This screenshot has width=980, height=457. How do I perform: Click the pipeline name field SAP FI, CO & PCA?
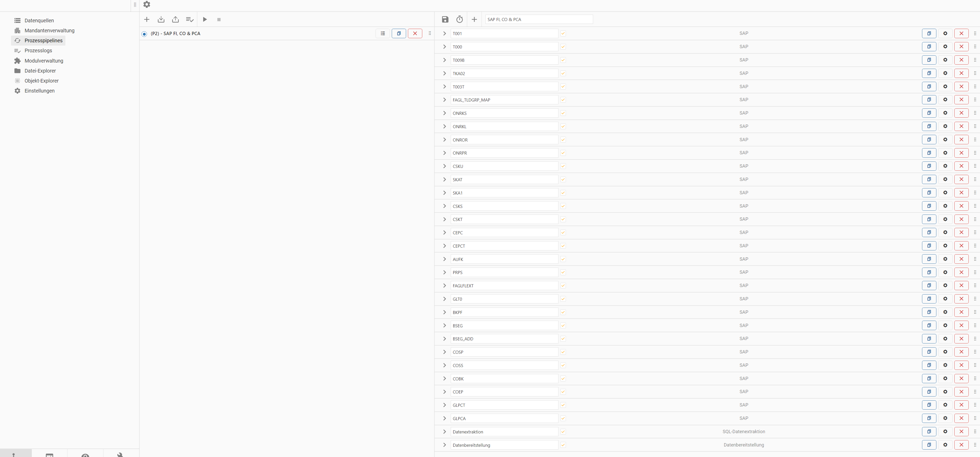coord(539,19)
